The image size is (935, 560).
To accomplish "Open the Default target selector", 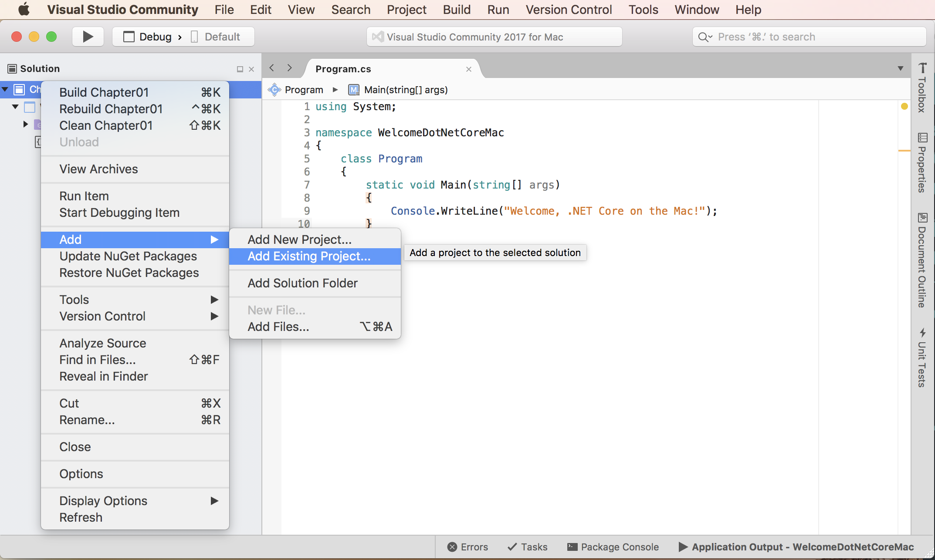I will tap(216, 37).
